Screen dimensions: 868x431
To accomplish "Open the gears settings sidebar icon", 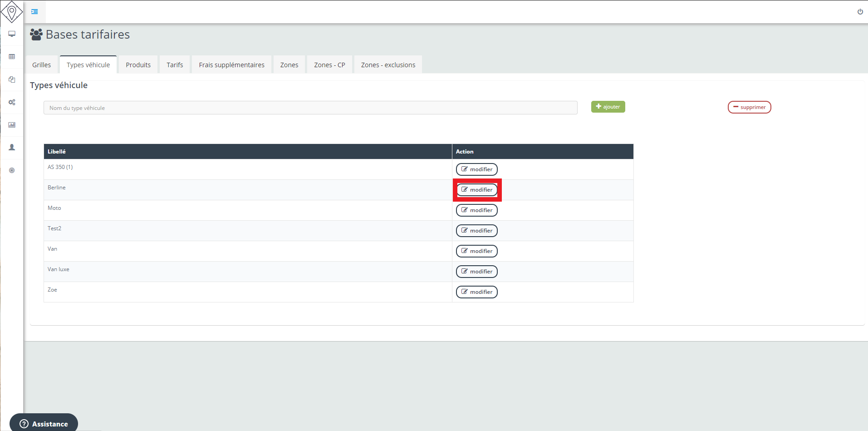I will pos(12,102).
